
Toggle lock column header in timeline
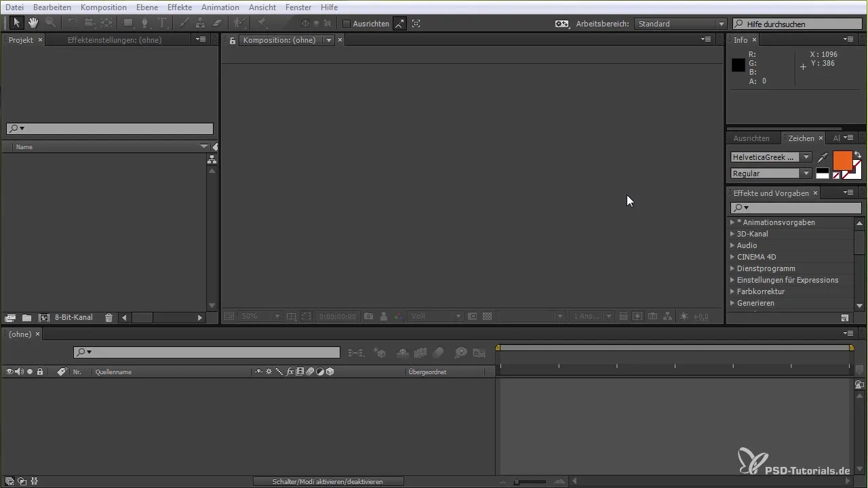[x=40, y=371]
